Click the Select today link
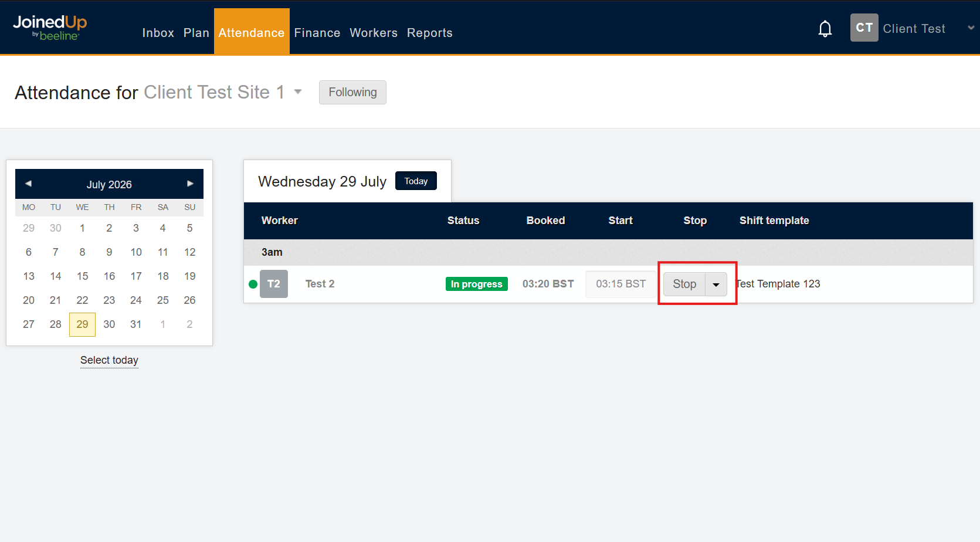The width and height of the screenshot is (980, 542). click(109, 360)
